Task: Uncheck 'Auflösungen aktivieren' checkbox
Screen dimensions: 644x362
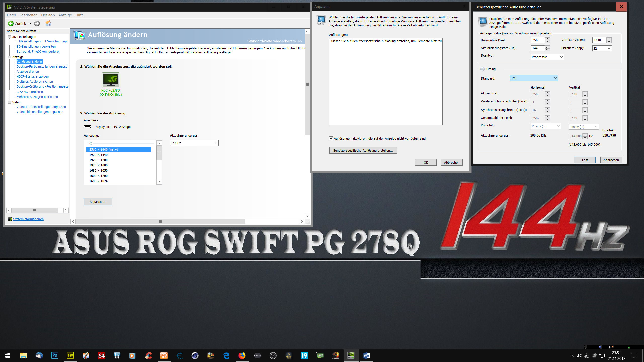Action: (331, 138)
